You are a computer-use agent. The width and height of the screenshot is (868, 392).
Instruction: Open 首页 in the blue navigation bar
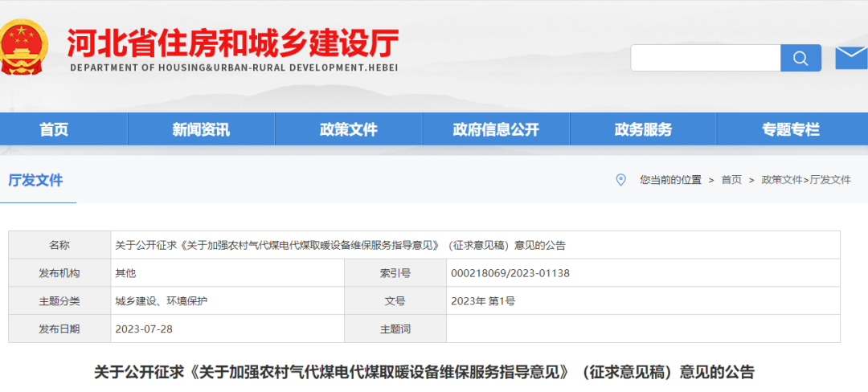tap(55, 129)
